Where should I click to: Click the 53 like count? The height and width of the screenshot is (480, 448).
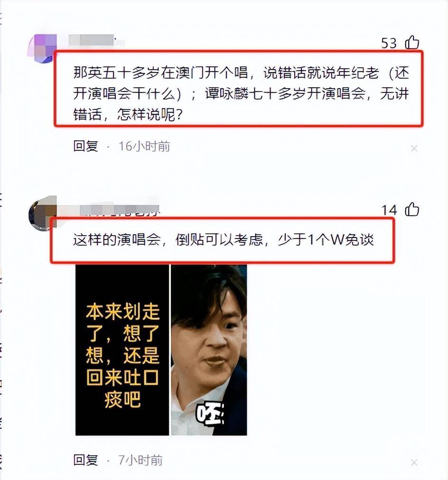[x=389, y=43]
